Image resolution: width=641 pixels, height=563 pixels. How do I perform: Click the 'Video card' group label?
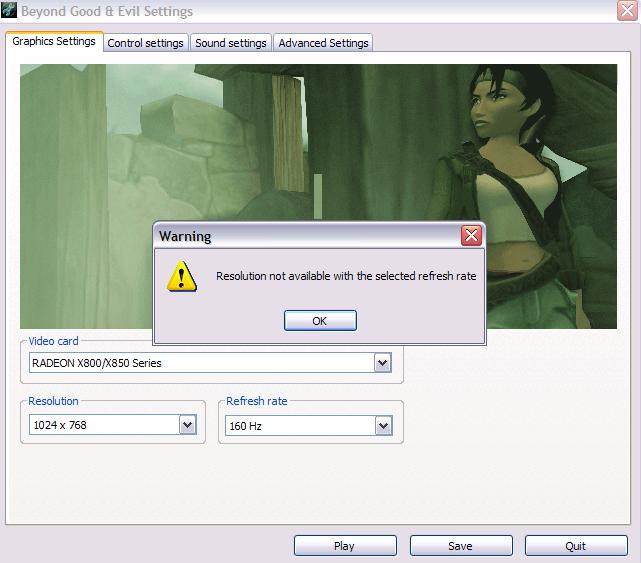click(53, 341)
